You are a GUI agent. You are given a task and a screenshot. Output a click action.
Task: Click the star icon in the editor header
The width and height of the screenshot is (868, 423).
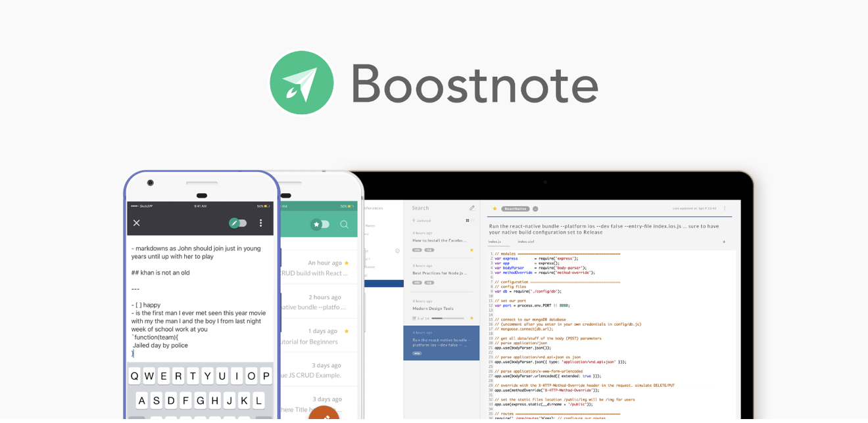(495, 209)
